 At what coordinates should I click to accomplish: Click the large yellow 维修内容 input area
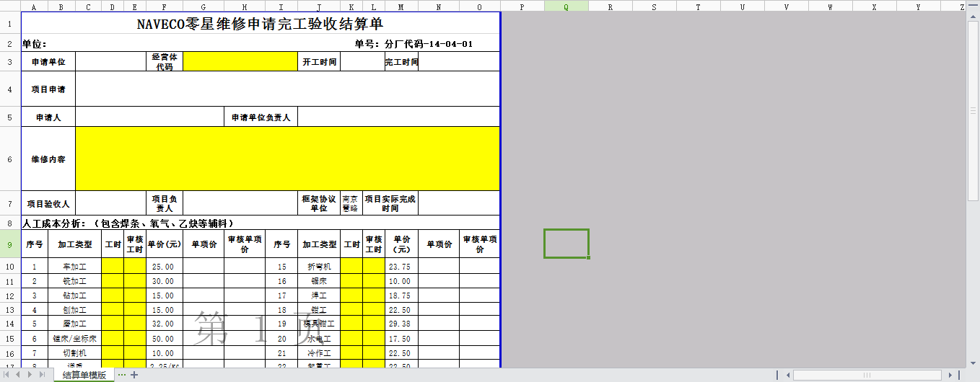click(287, 159)
